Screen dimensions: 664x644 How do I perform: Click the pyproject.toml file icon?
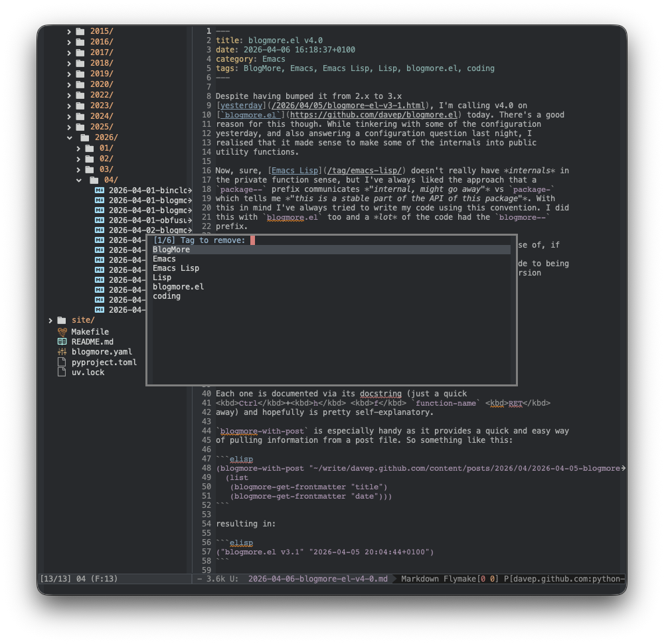click(62, 362)
